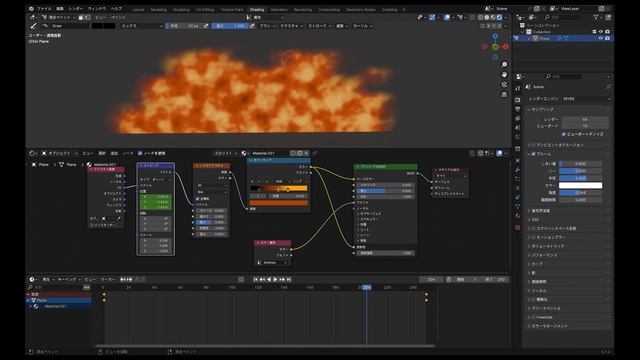Open the vertex paint mode dropdown in viewport
Image resolution: width=640 pixels, height=360 pixels.
(59, 18)
